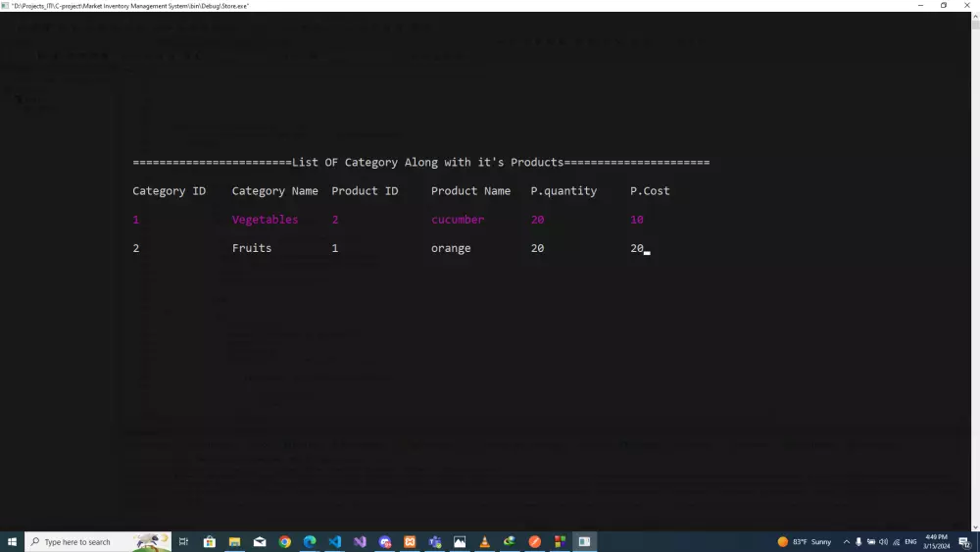This screenshot has width=980, height=552.
Task: Launch Google Chrome from the taskbar
Action: pyautogui.click(x=284, y=541)
